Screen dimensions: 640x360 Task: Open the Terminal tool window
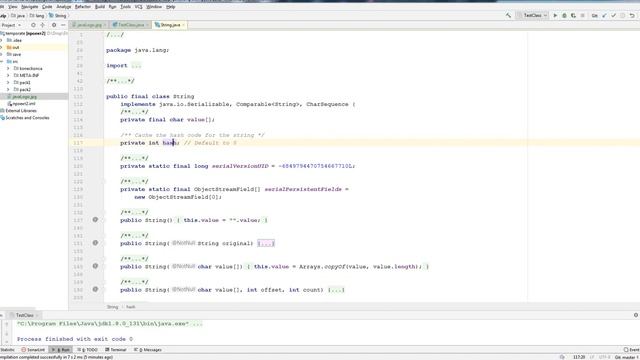[x=116, y=350]
